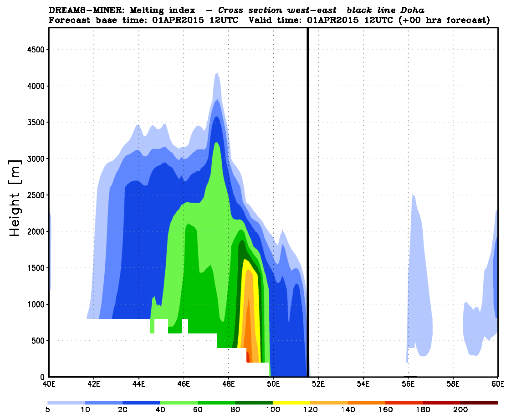Click the 48E longitude axis label
The image size is (511, 420).
click(x=229, y=384)
